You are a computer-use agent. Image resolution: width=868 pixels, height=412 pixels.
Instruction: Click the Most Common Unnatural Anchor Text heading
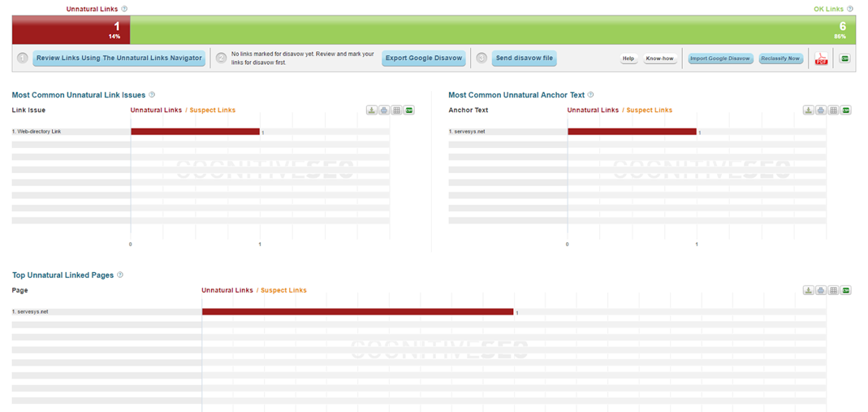point(516,95)
